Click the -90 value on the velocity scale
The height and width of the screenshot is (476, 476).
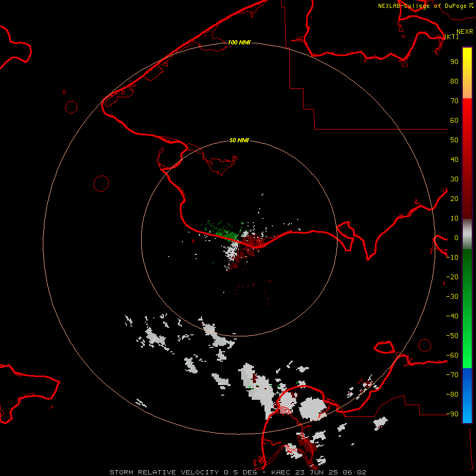(452, 414)
